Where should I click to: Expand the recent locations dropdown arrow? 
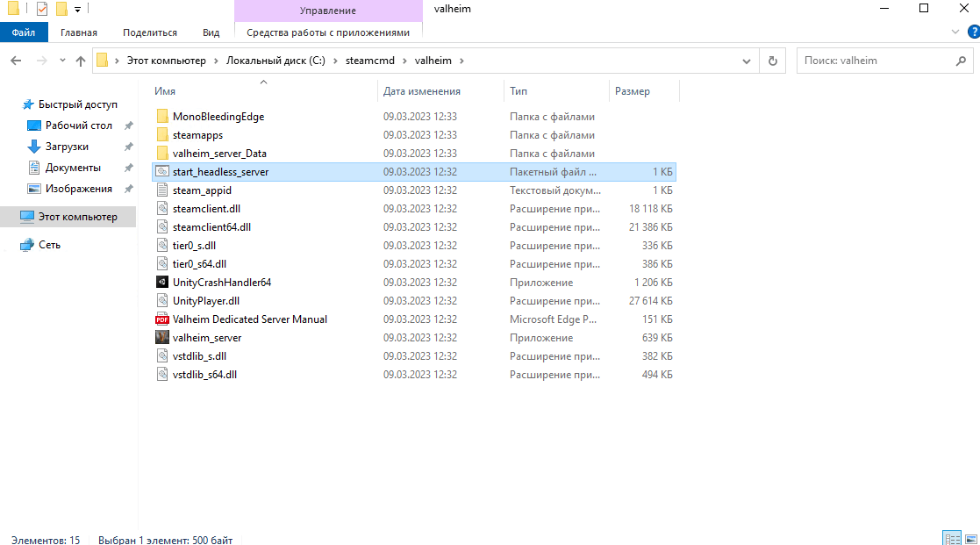coord(61,61)
